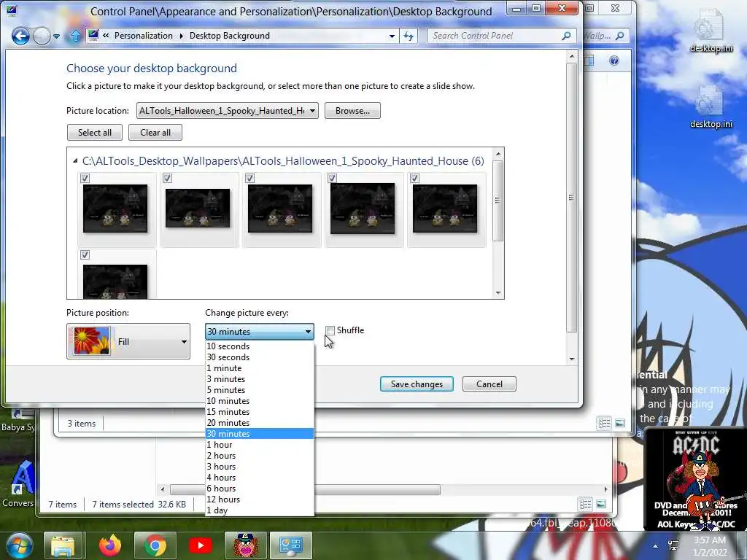Viewport: 747px width, 560px height.
Task: Choose 10 seconds from the interval list
Action: 260,346
